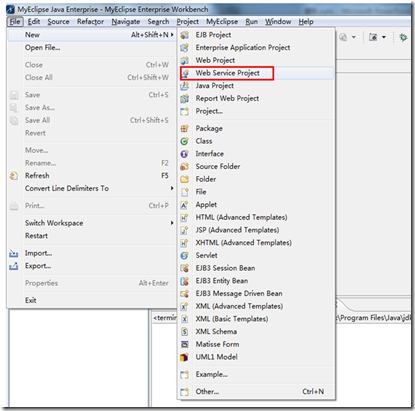Open the Project menu
This screenshot has height=411, width=415.
(x=187, y=22)
